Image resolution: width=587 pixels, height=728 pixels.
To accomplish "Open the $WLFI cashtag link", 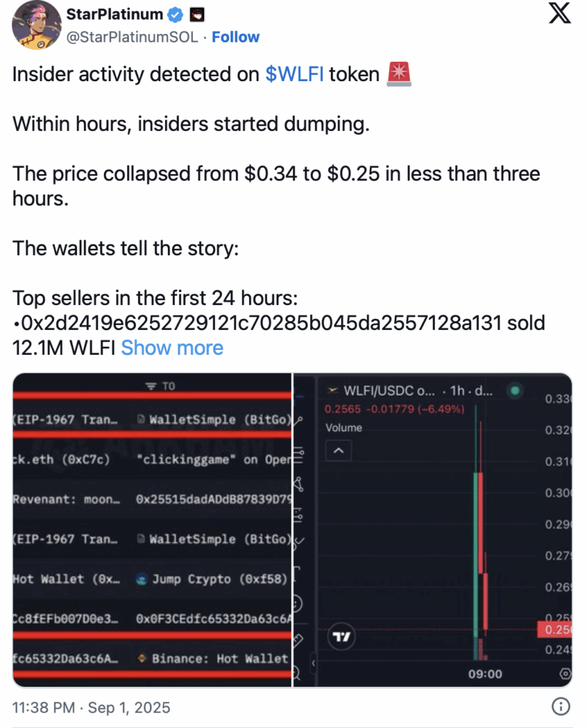I will tap(294, 74).
